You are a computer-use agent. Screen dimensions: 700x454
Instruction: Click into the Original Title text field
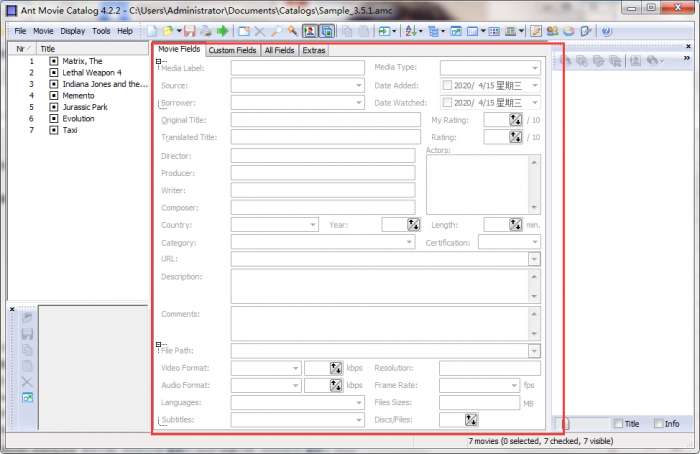(x=325, y=120)
